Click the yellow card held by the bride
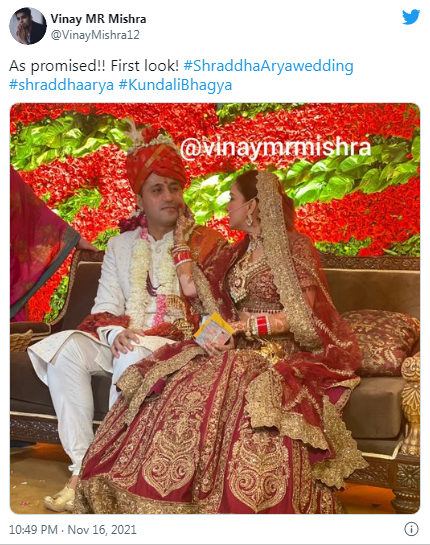430x545 pixels. (213, 328)
